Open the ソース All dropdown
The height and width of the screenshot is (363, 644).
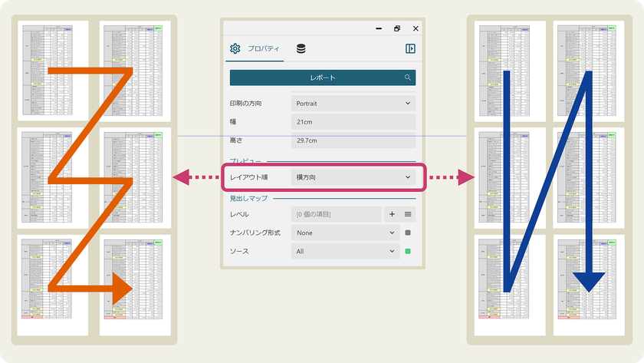[x=346, y=251]
